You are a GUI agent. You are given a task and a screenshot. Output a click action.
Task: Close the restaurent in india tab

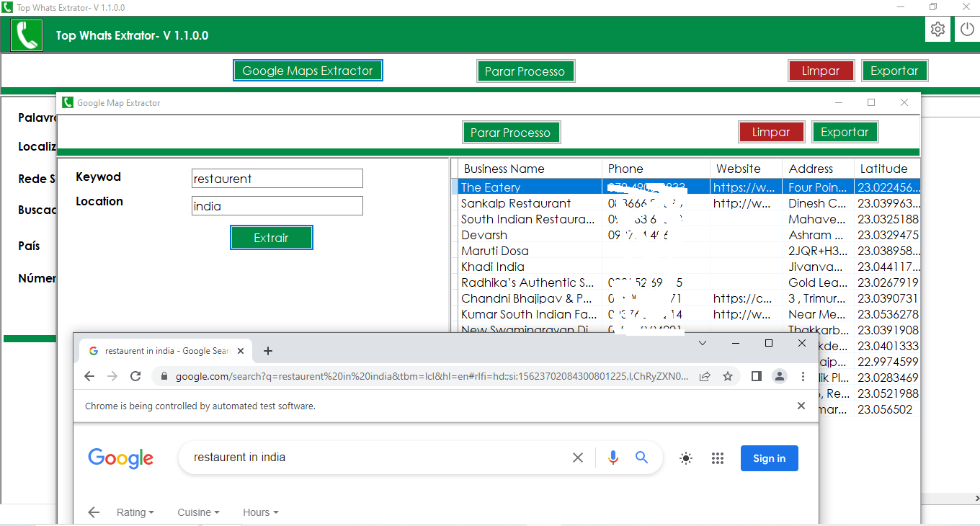coord(241,351)
